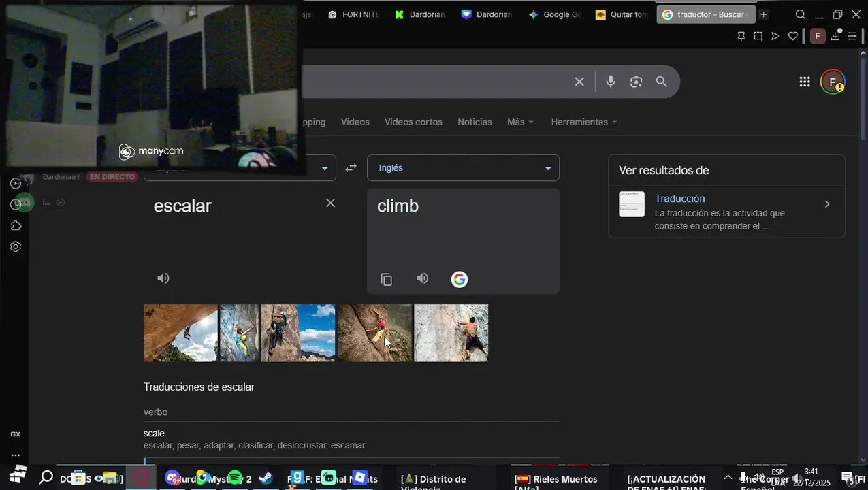868x490 pixels.
Task: Show the browser downloads
Action: click(835, 36)
